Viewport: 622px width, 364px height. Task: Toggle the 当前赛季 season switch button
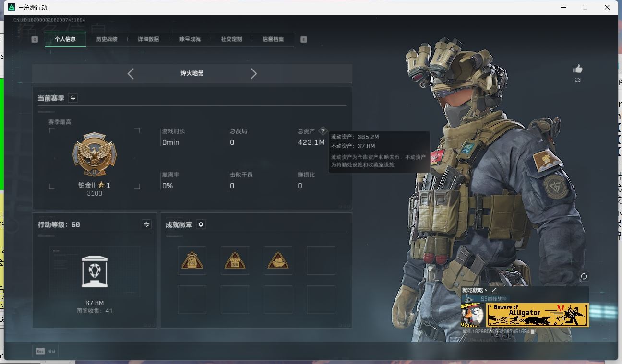coord(73,98)
